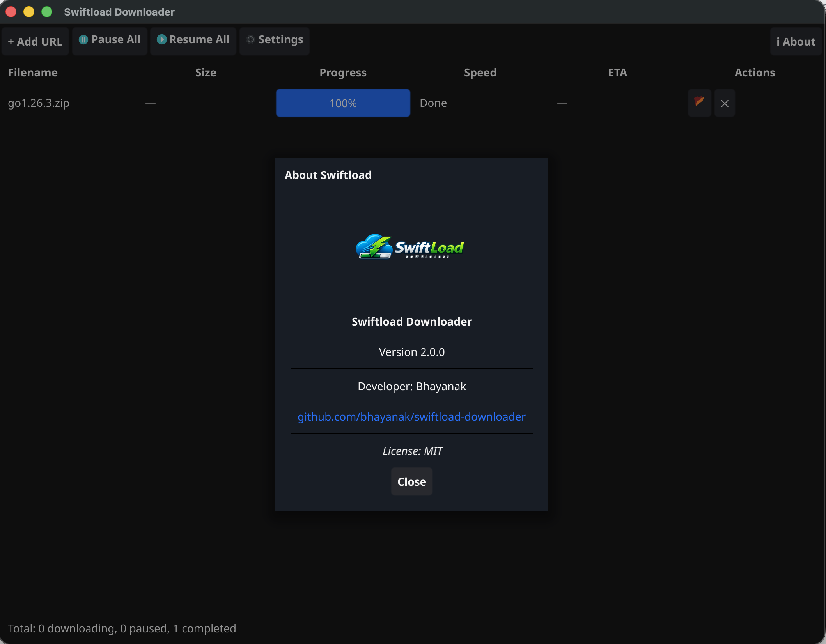Click the About Swiftload dialog title

tap(328, 175)
